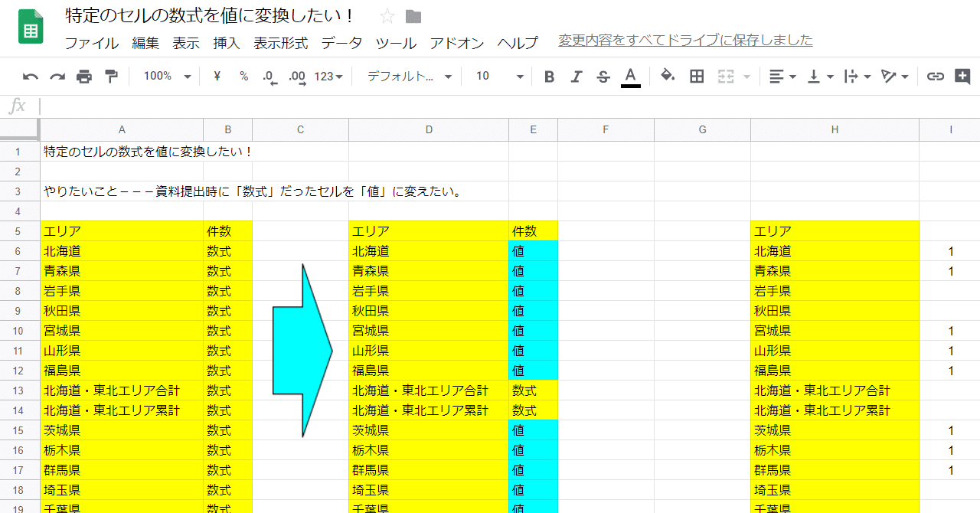Insert a comment via toolbar icon

(962, 76)
